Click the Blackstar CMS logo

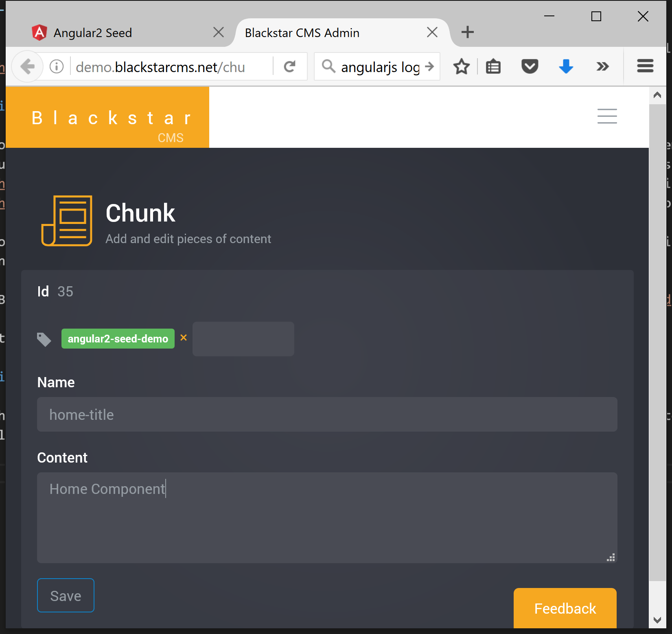[x=107, y=117]
